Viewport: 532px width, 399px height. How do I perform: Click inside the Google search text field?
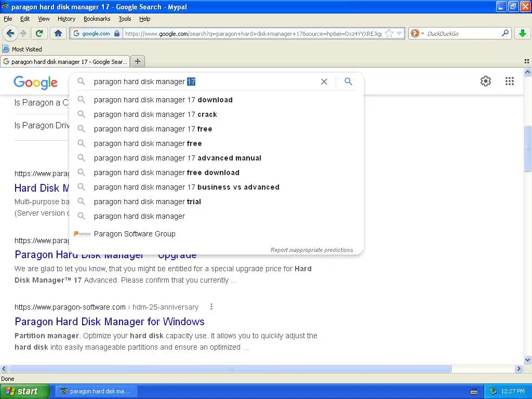[x=204, y=82]
